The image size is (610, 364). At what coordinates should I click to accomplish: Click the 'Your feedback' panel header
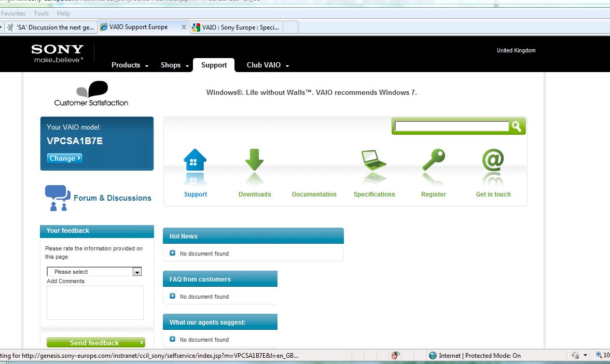[97, 231]
